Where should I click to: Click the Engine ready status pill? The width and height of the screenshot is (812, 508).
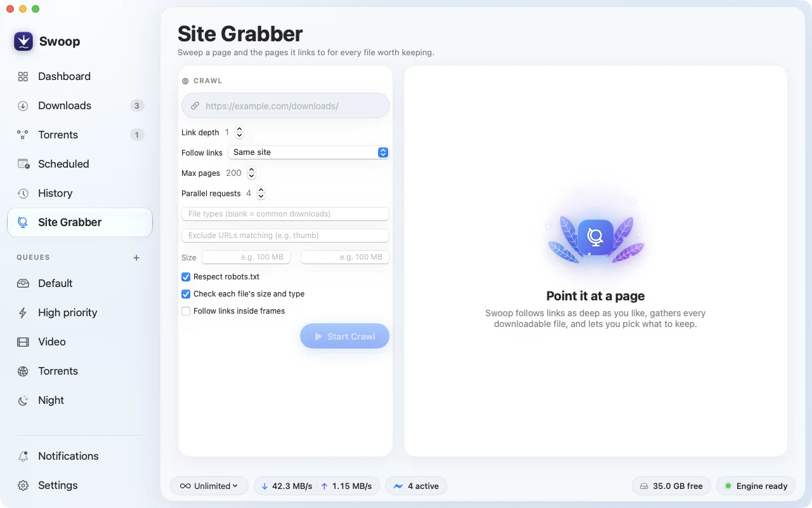pos(756,486)
